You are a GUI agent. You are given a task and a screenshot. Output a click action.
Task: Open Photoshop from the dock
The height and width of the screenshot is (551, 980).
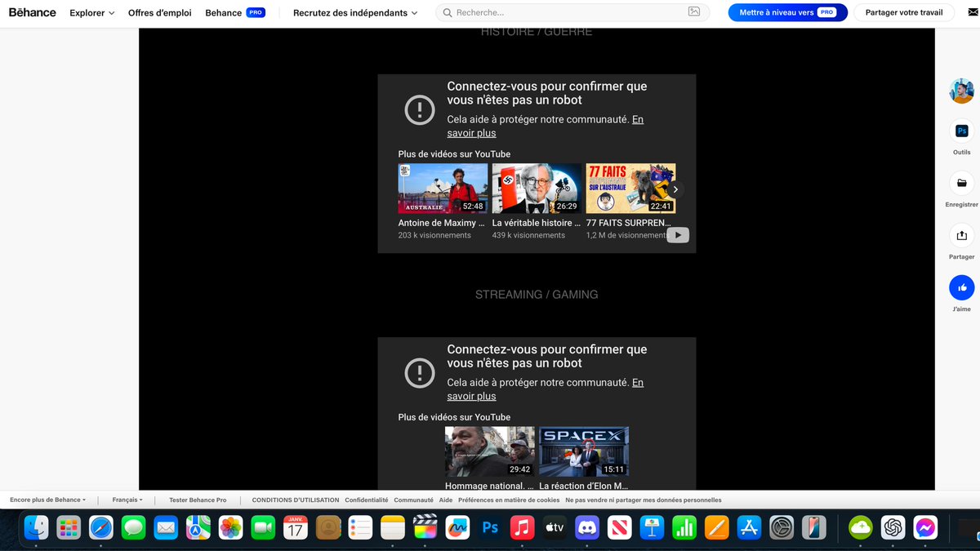click(x=490, y=527)
